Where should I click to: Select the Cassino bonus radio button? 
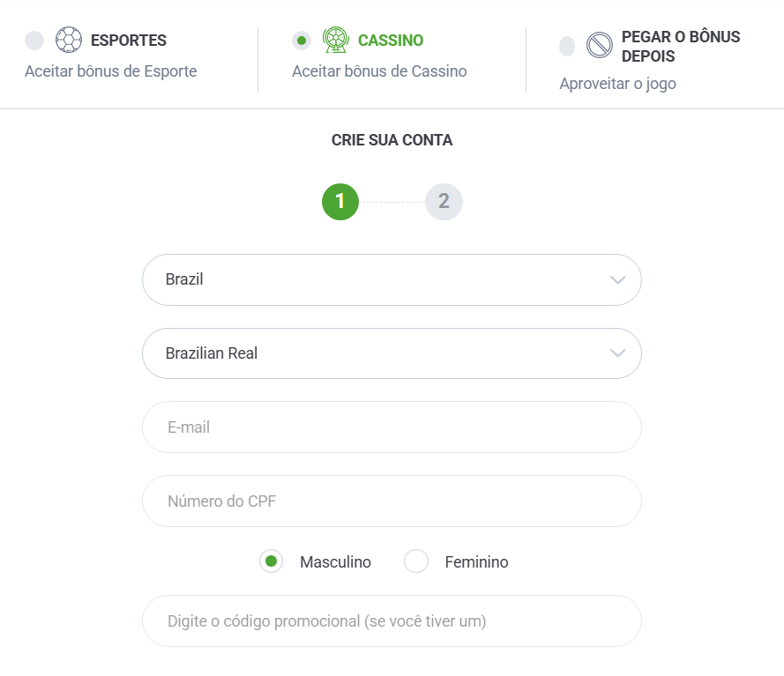pos(302,41)
